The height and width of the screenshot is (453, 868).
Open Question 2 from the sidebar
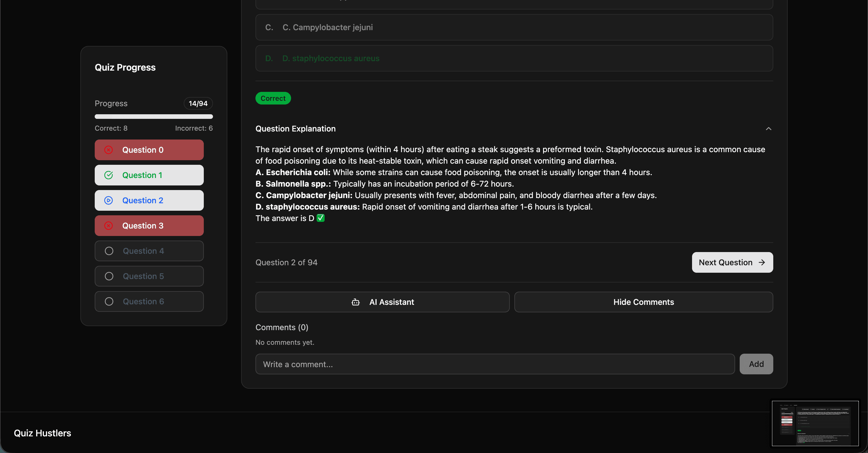pos(149,200)
